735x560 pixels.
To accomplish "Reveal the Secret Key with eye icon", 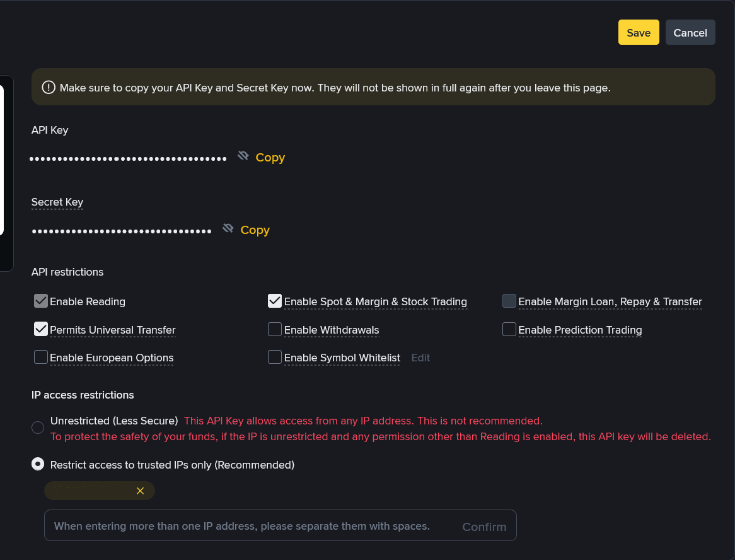I will point(228,228).
